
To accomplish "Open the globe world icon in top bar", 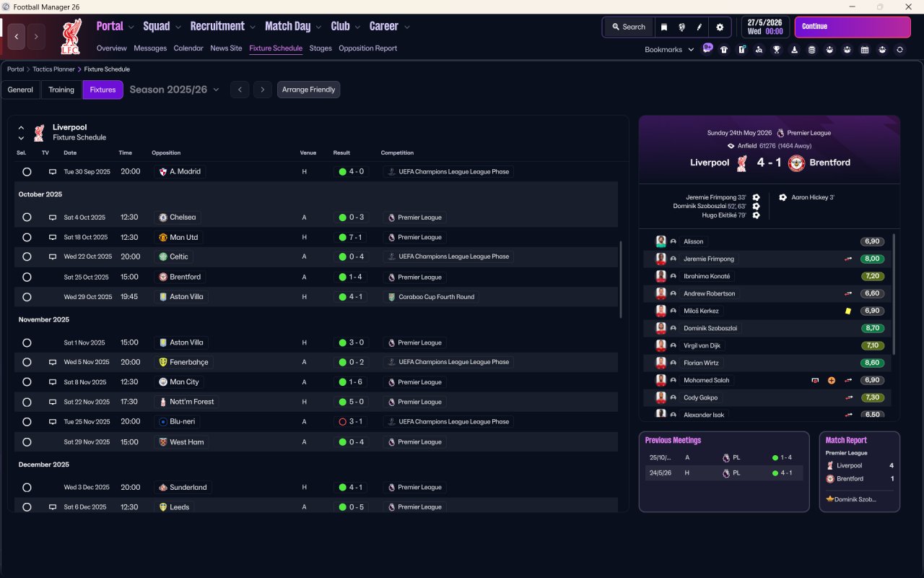I will click(681, 27).
